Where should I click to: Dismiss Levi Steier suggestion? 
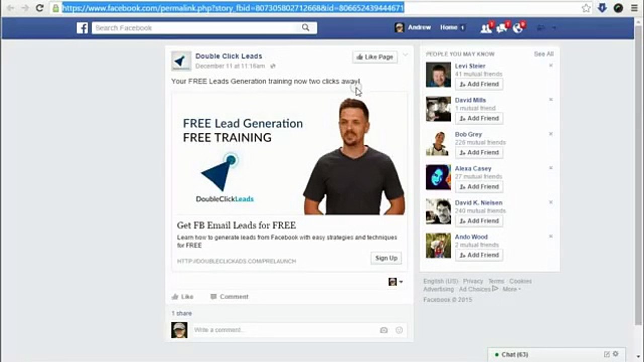coord(550,65)
